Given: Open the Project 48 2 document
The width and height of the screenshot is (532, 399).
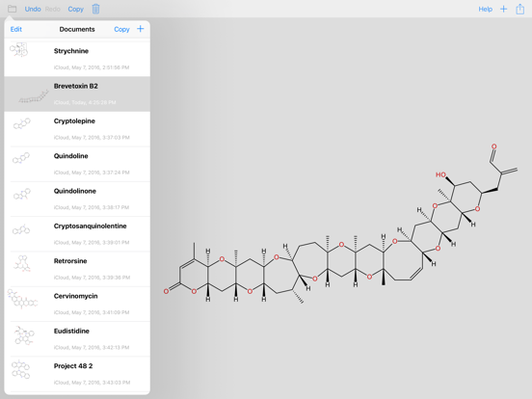Looking at the screenshot, I should 77,374.
